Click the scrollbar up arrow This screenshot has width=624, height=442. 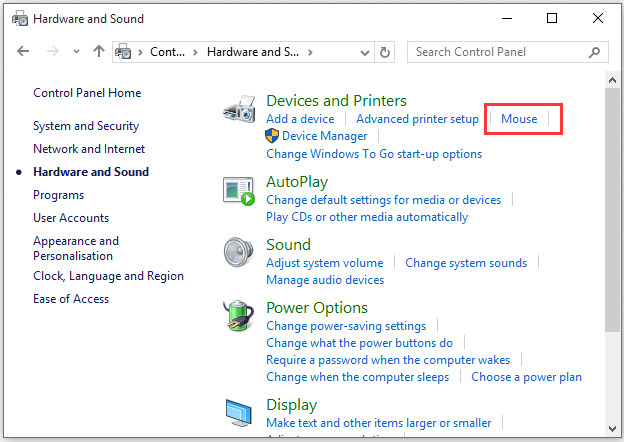612,80
